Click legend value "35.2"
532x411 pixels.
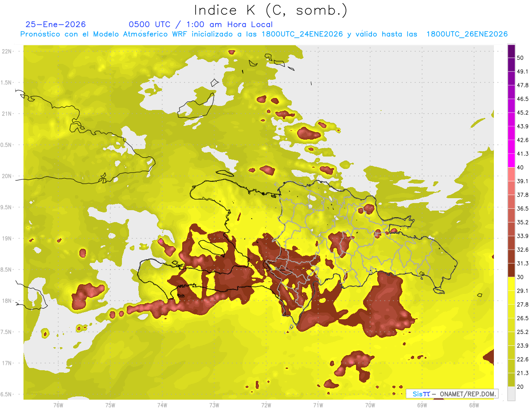coord(522,222)
